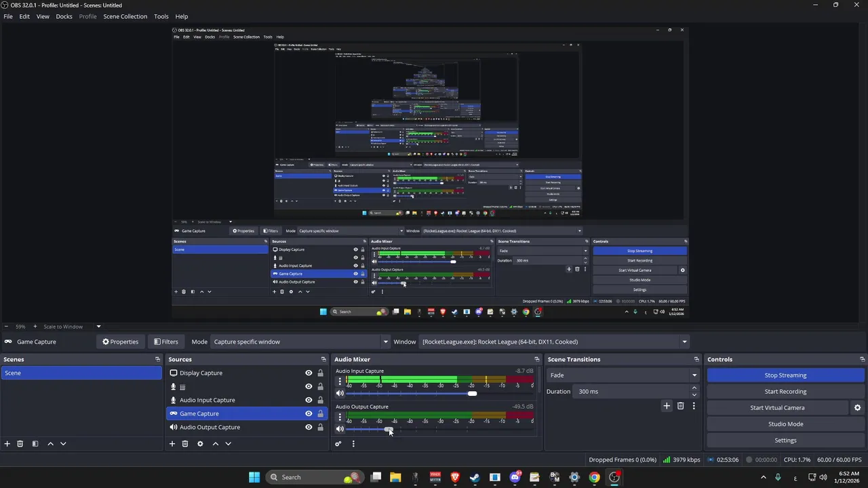
Task: Float the Sources dock panel
Action: [323, 359]
